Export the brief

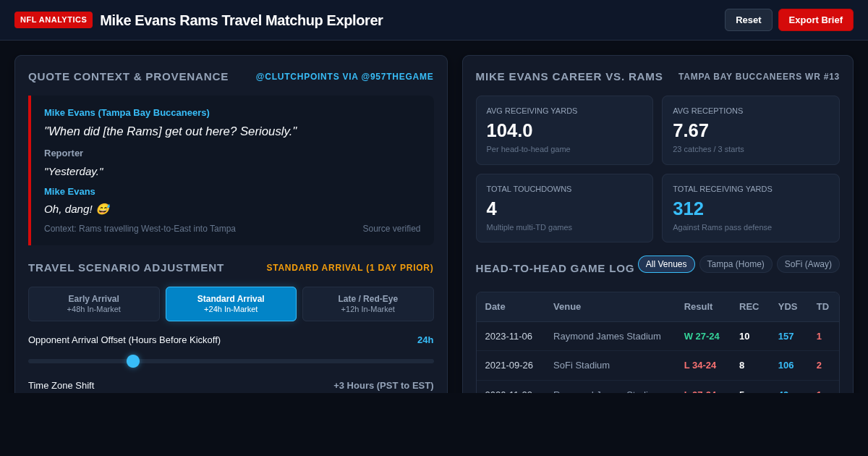point(816,20)
